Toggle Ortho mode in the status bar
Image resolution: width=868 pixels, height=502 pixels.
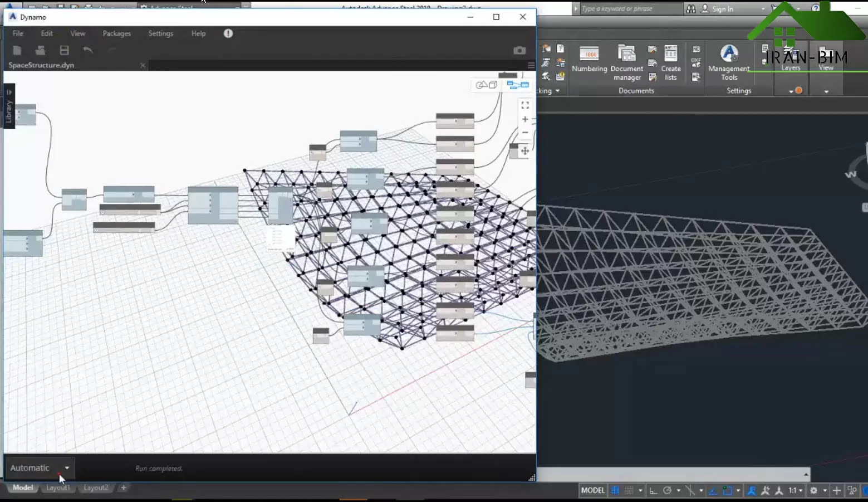point(653,491)
